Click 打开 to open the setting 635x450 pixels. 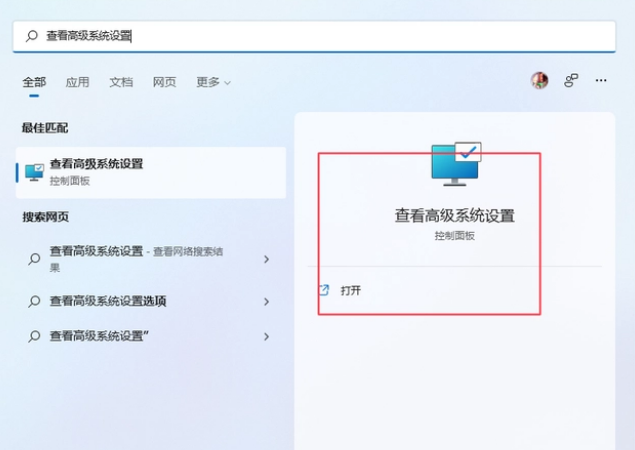tap(351, 290)
